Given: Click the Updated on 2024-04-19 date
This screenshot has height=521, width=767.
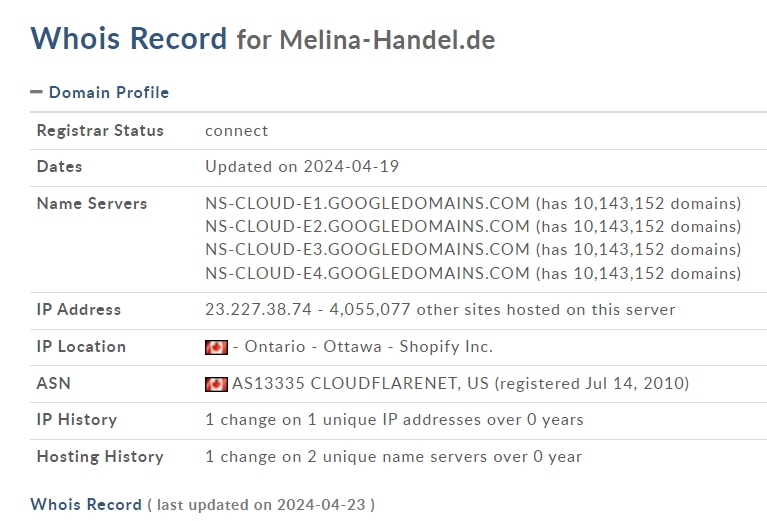Looking at the screenshot, I should point(302,167).
